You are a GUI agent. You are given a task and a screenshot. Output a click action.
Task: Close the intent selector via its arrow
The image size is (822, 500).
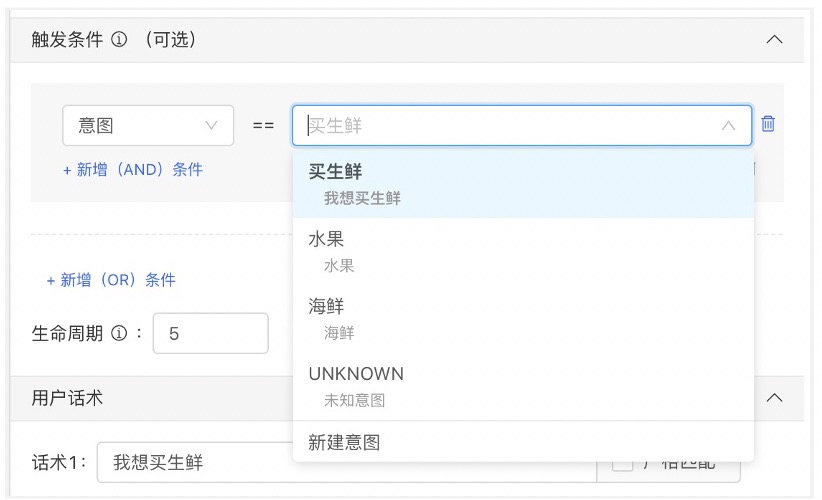[x=728, y=126]
